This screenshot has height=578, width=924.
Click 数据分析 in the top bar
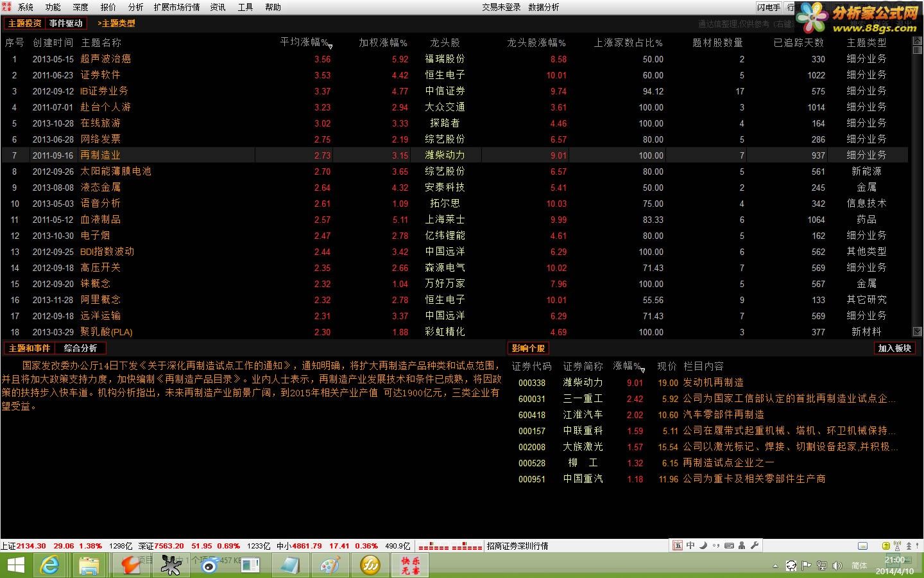tap(544, 7)
